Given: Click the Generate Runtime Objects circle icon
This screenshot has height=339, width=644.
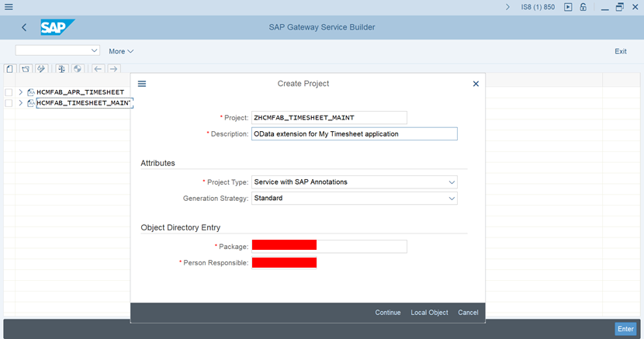Looking at the screenshot, I should 78,69.
